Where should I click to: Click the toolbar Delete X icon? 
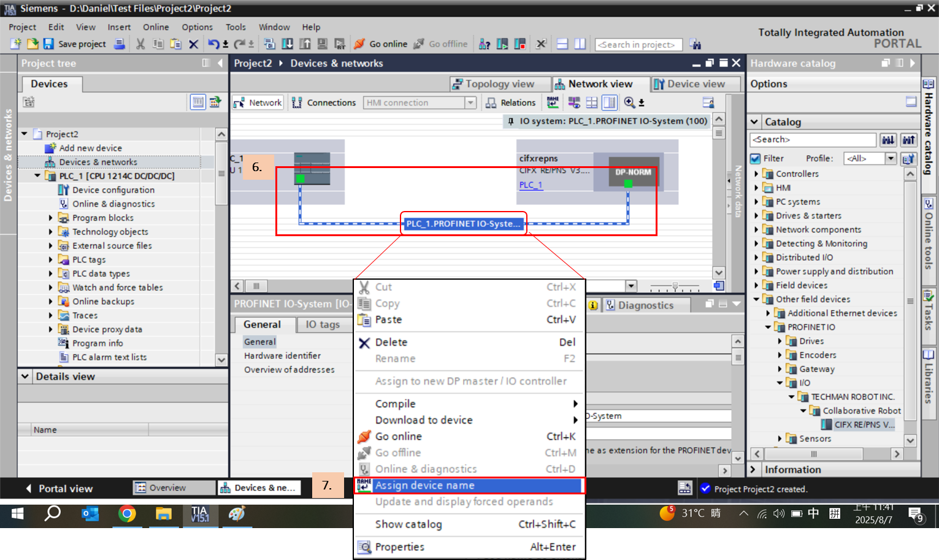(x=193, y=44)
